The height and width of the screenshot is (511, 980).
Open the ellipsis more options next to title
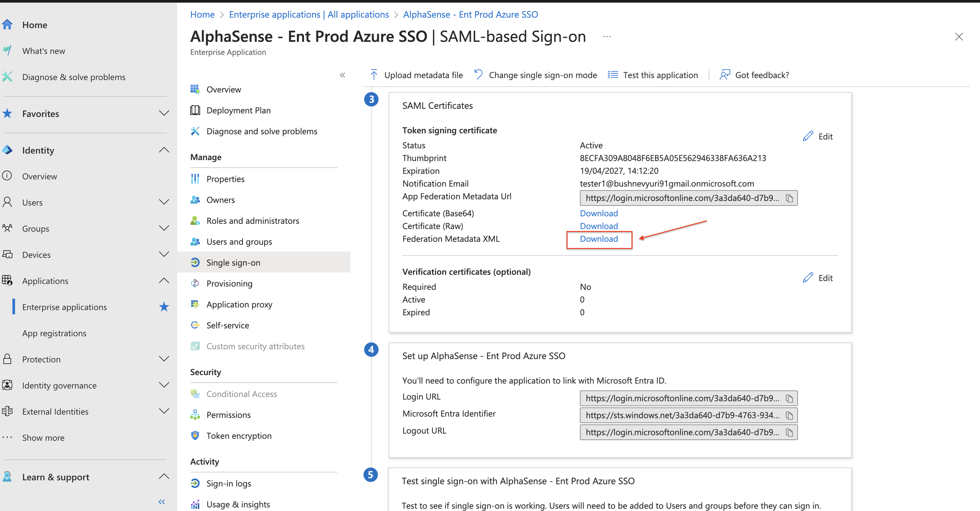pos(607,37)
